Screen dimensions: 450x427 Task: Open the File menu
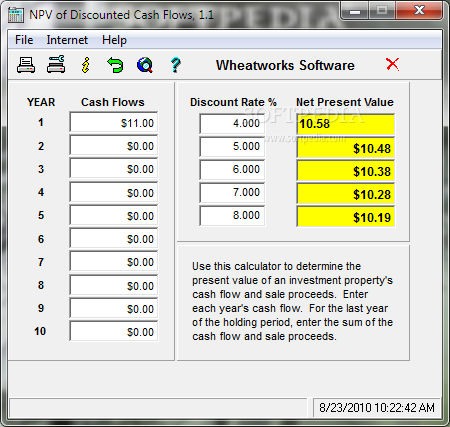(24, 40)
